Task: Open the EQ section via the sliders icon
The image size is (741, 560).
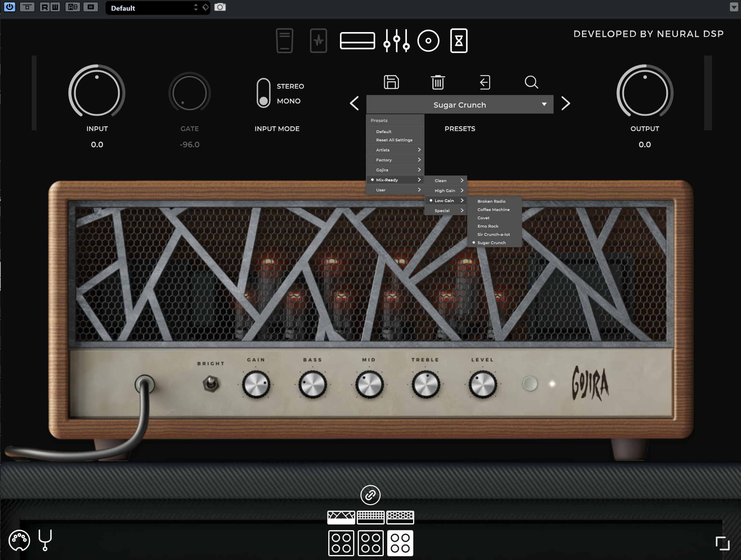Action: (396, 40)
